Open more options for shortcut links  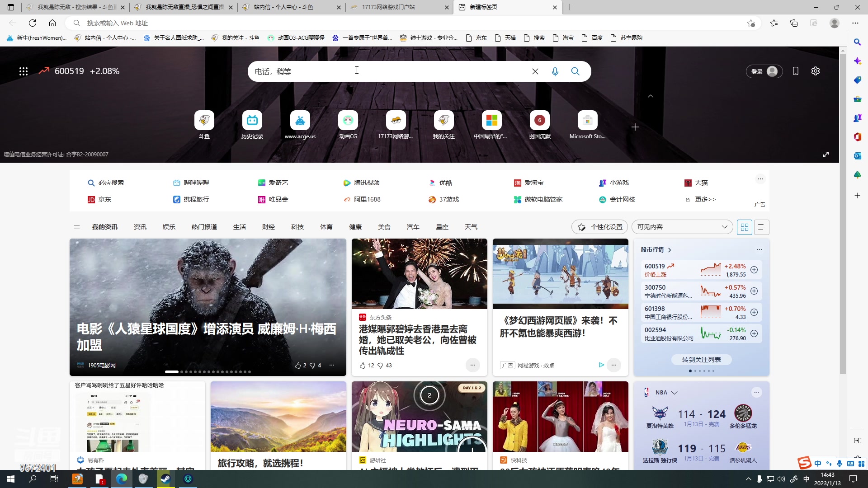(x=760, y=179)
